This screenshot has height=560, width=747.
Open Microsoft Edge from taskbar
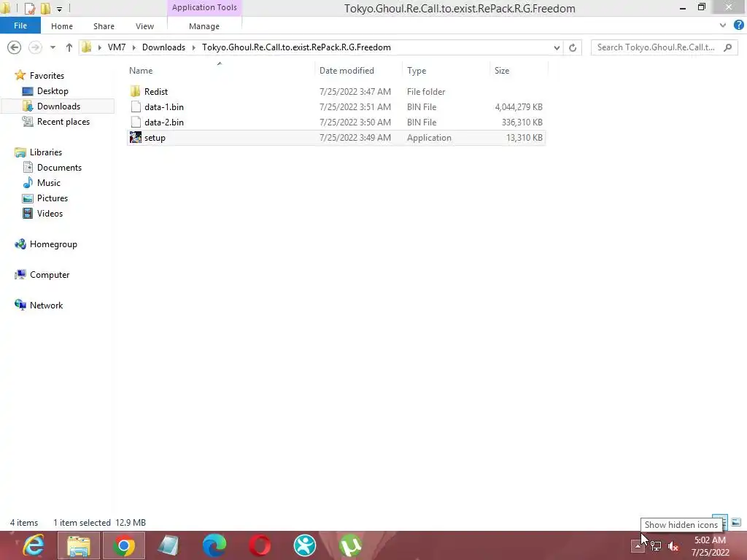(214, 545)
